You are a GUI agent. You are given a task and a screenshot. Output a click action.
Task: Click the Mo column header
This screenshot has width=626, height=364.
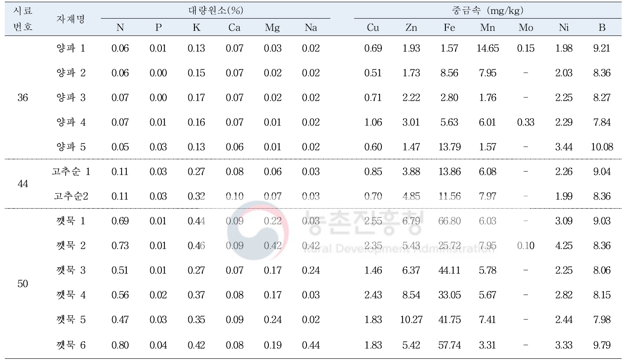coord(526,28)
